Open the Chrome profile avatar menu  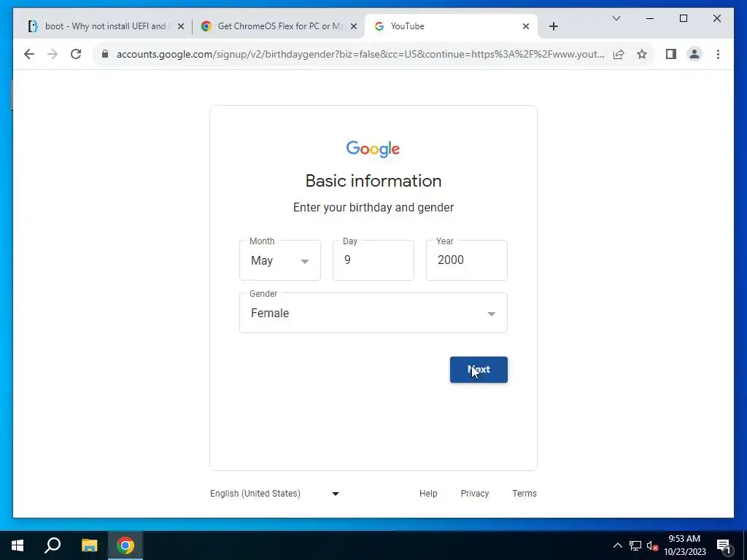[x=694, y=54]
